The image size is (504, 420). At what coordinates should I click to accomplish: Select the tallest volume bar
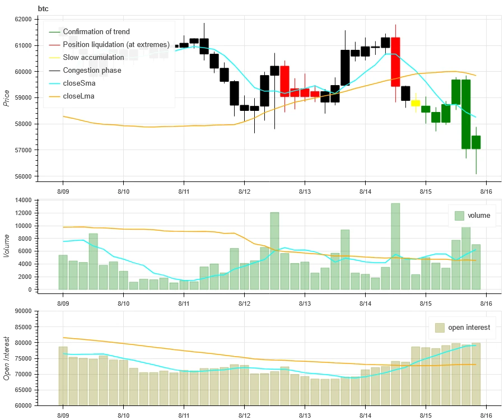pos(395,246)
